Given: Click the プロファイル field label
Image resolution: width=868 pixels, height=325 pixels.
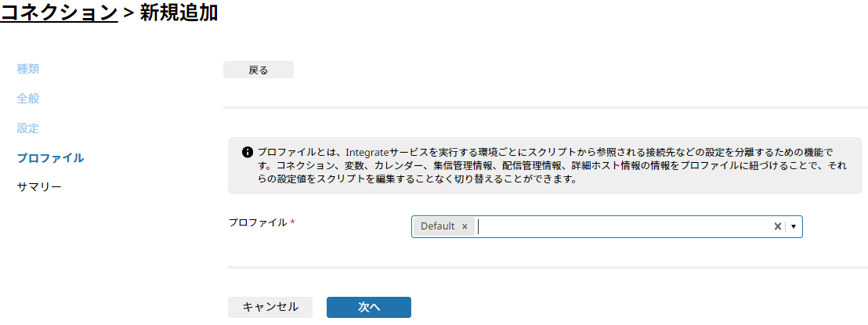Looking at the screenshot, I should [x=258, y=222].
